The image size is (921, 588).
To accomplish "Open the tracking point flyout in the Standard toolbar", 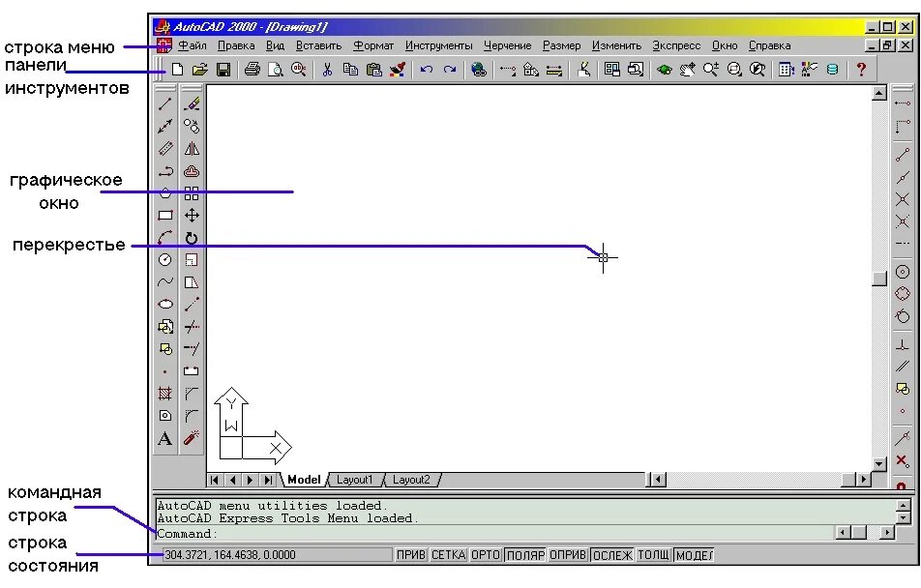I will (508, 70).
